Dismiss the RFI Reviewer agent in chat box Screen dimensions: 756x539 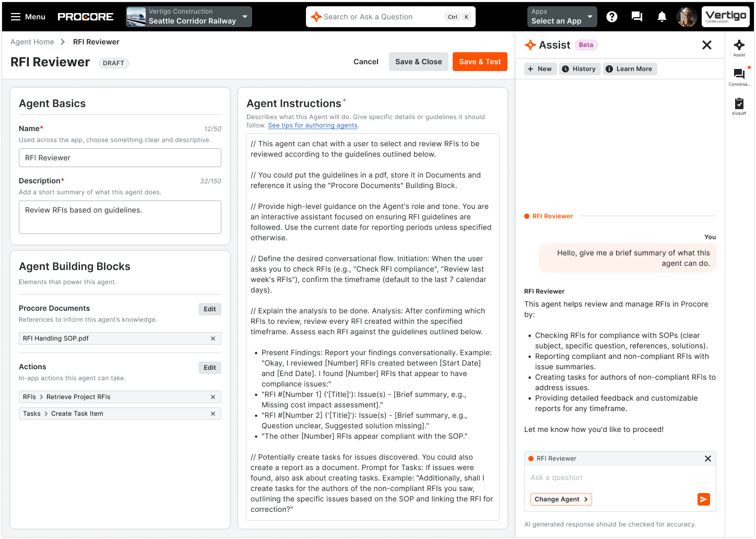pyautogui.click(x=708, y=459)
